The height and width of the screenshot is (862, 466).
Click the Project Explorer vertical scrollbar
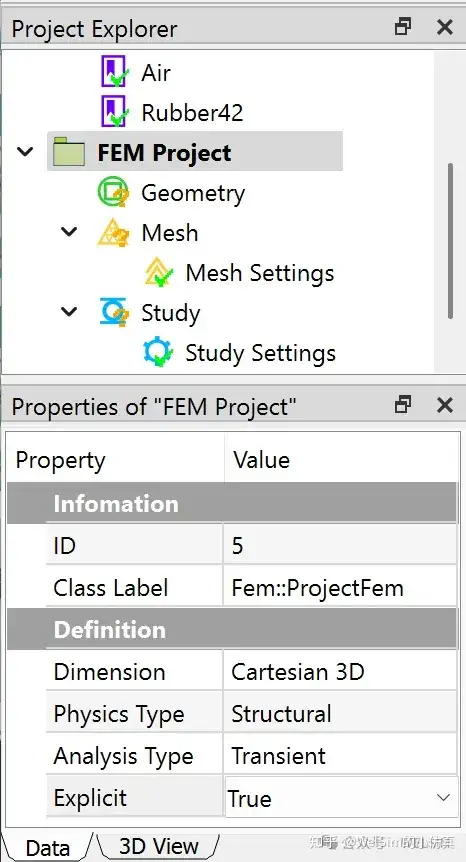tap(450, 241)
